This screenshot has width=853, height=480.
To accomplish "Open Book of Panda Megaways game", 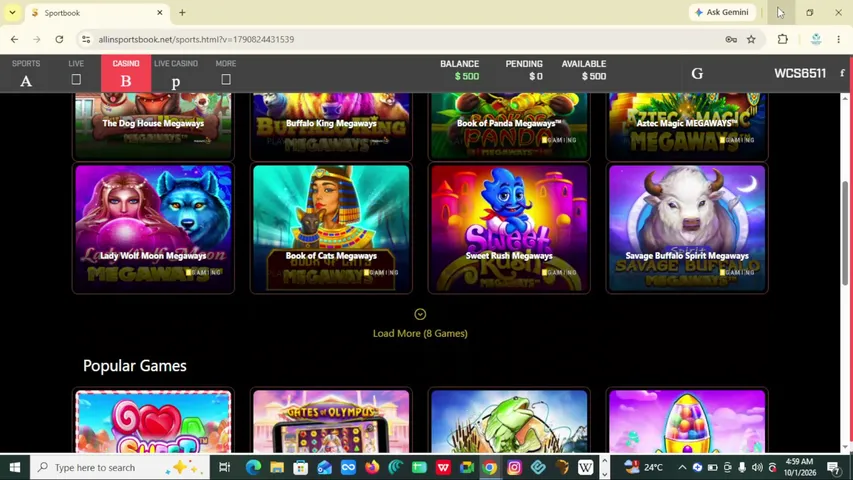I will coord(509,126).
